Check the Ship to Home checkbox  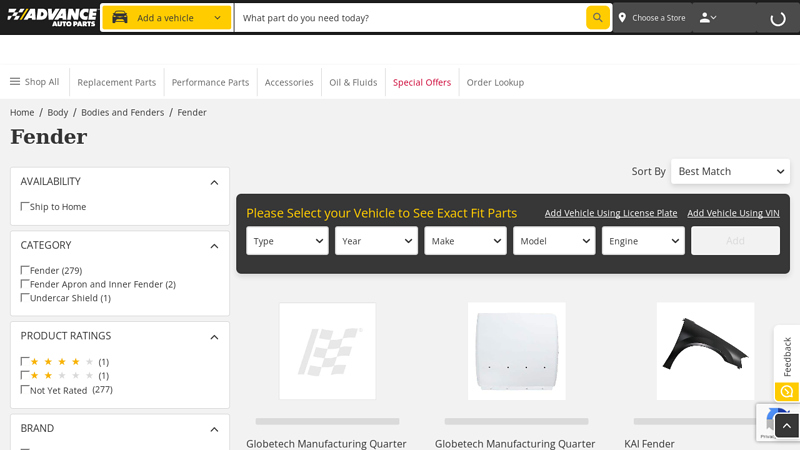24,206
